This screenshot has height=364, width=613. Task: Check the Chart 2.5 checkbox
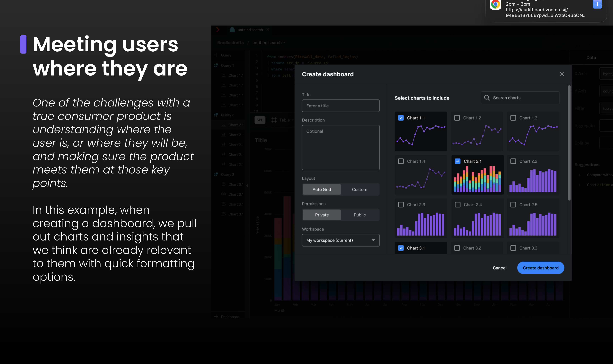[x=513, y=205]
